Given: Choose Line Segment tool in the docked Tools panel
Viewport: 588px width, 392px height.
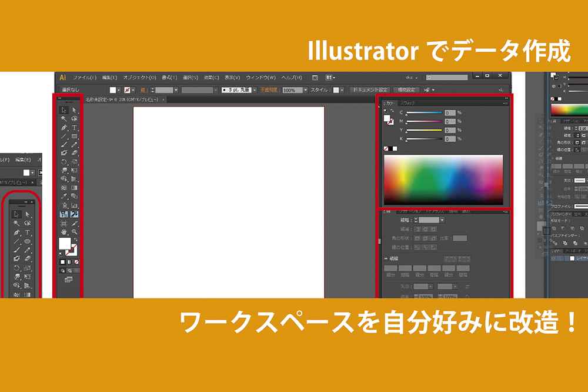Looking at the screenshot, I should 64,136.
